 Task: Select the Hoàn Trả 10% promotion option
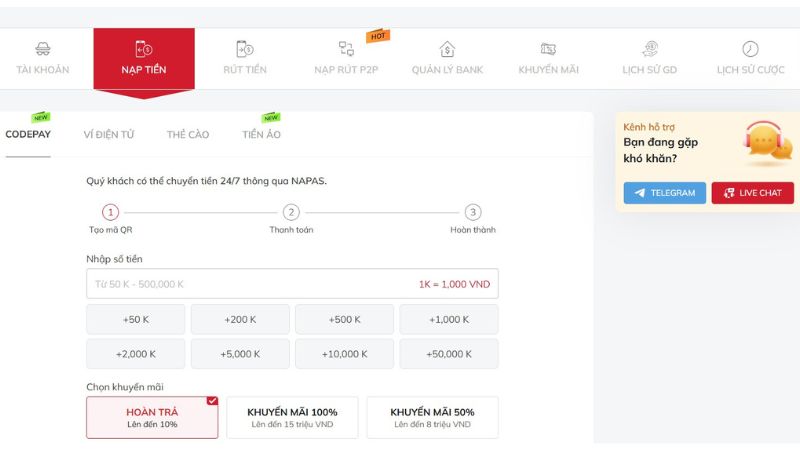152,417
